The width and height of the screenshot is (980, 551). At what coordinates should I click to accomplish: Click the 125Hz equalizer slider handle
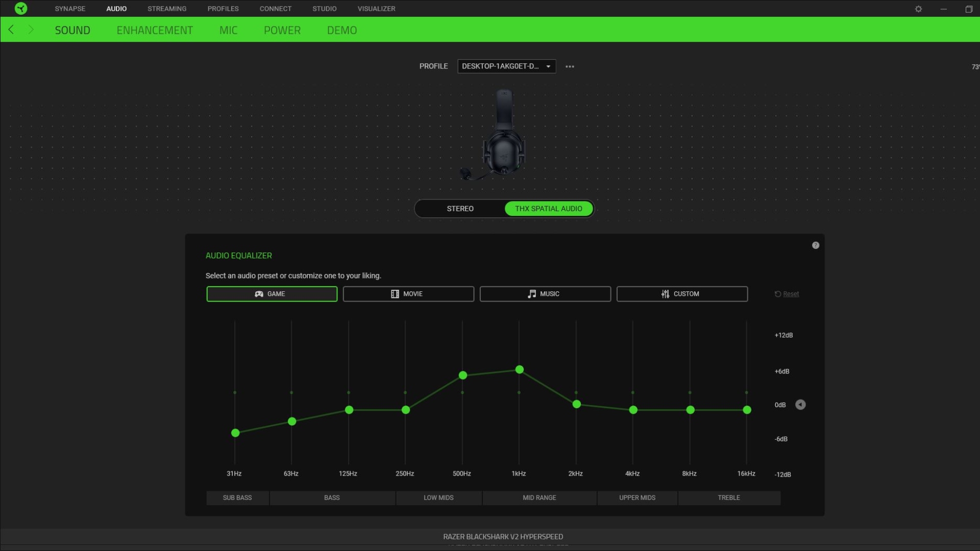click(x=349, y=410)
